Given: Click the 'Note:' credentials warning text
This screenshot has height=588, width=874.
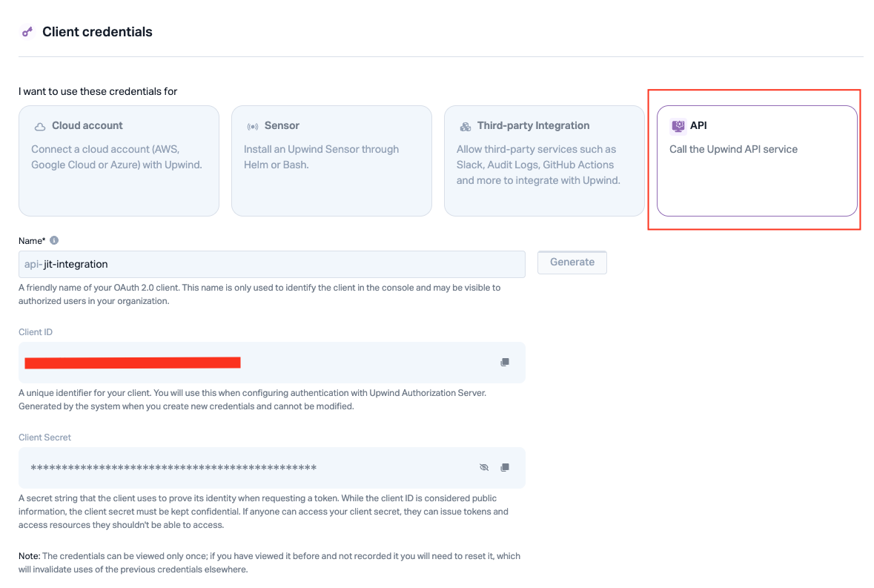Looking at the screenshot, I should tap(269, 562).
